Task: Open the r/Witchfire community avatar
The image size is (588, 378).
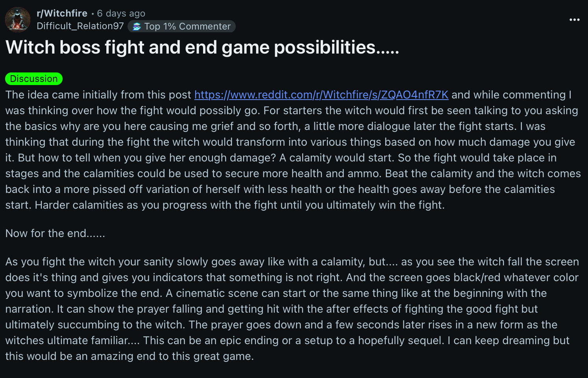Action: 18,19
